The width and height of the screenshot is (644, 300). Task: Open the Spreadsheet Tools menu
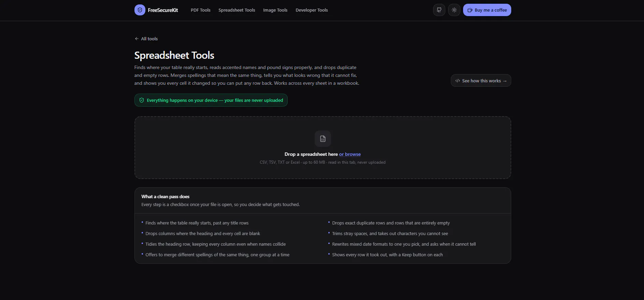coord(237,10)
